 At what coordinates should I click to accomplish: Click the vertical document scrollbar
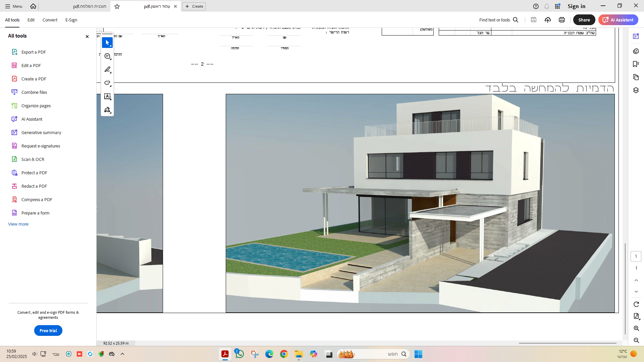625,288
